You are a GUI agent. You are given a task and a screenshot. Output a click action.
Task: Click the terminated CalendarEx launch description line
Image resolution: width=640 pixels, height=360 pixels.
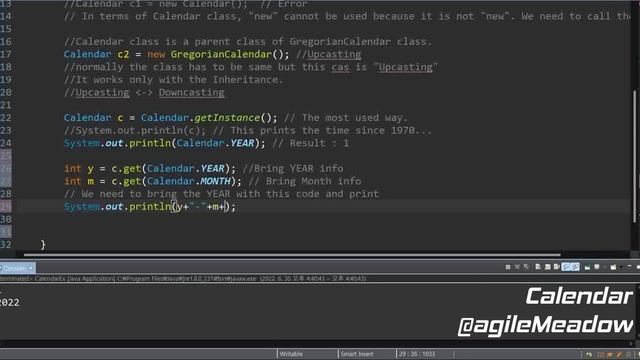click(x=183, y=278)
